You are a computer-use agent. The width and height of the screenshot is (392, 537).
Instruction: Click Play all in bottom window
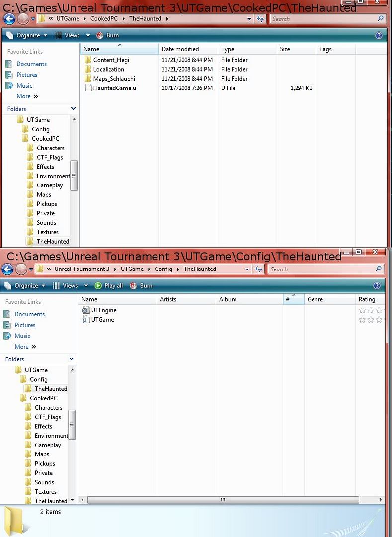tap(109, 285)
